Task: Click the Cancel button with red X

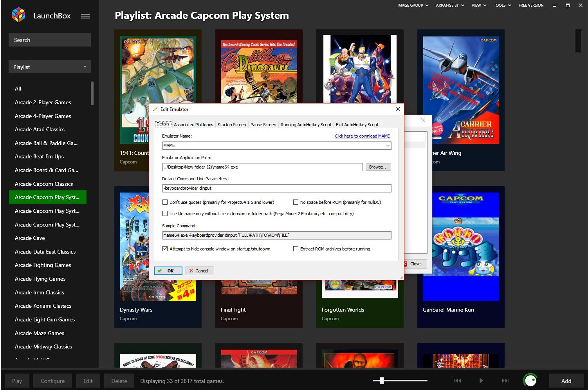Action: [x=200, y=271]
